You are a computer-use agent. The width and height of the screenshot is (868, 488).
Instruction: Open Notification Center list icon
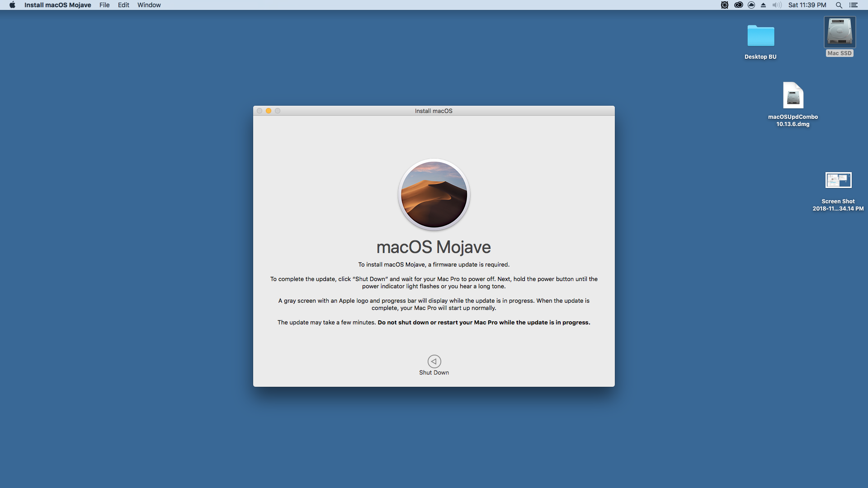[x=853, y=5]
